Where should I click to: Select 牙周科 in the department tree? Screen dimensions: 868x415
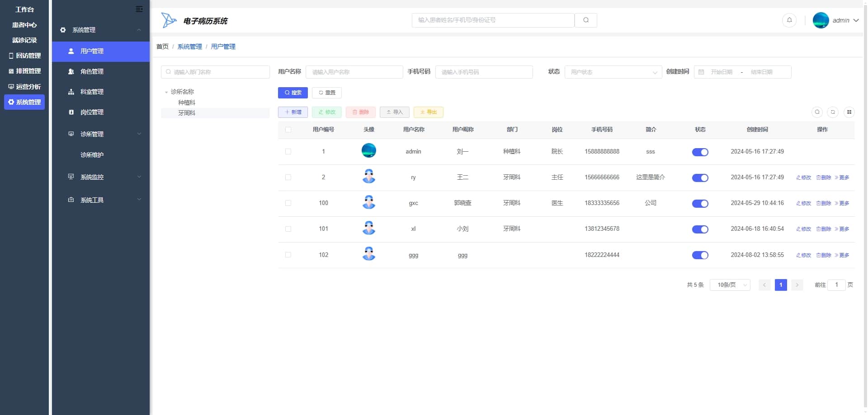click(x=187, y=113)
